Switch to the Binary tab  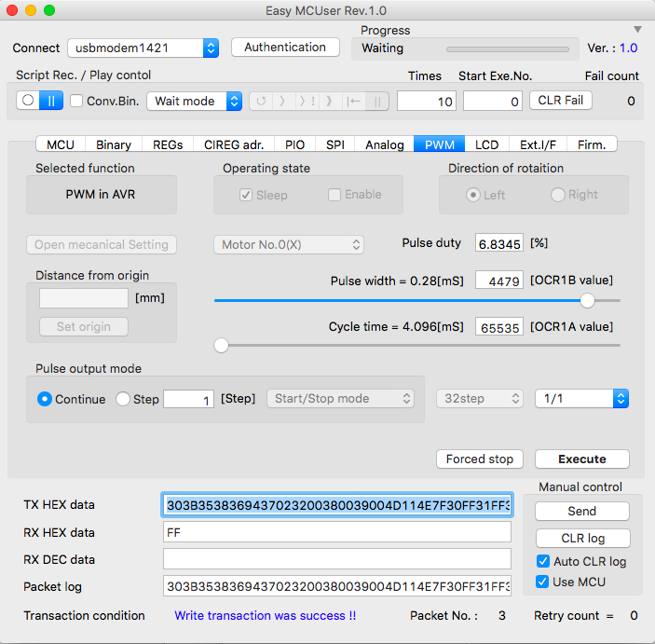(x=114, y=144)
